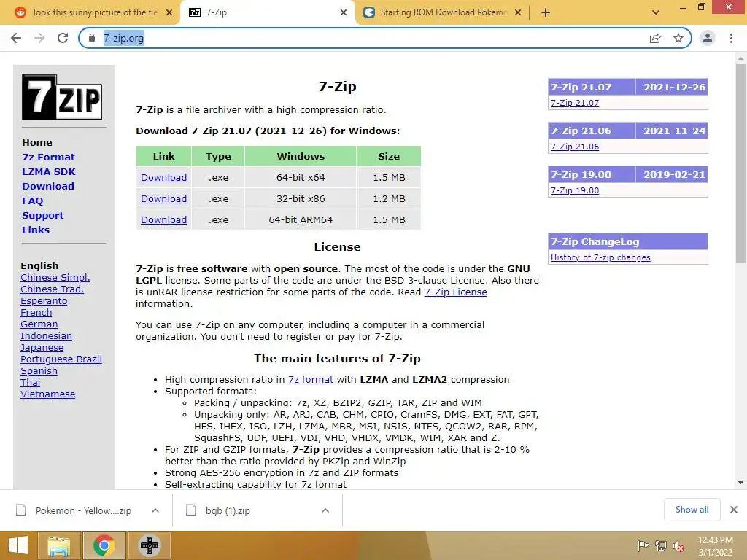Close the Reddit sunny picture tab
Image resolution: width=747 pixels, height=560 pixels.
tap(169, 12)
